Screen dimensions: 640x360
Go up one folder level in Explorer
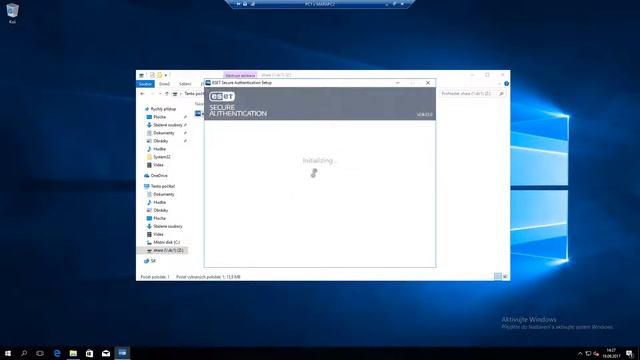(x=167, y=94)
